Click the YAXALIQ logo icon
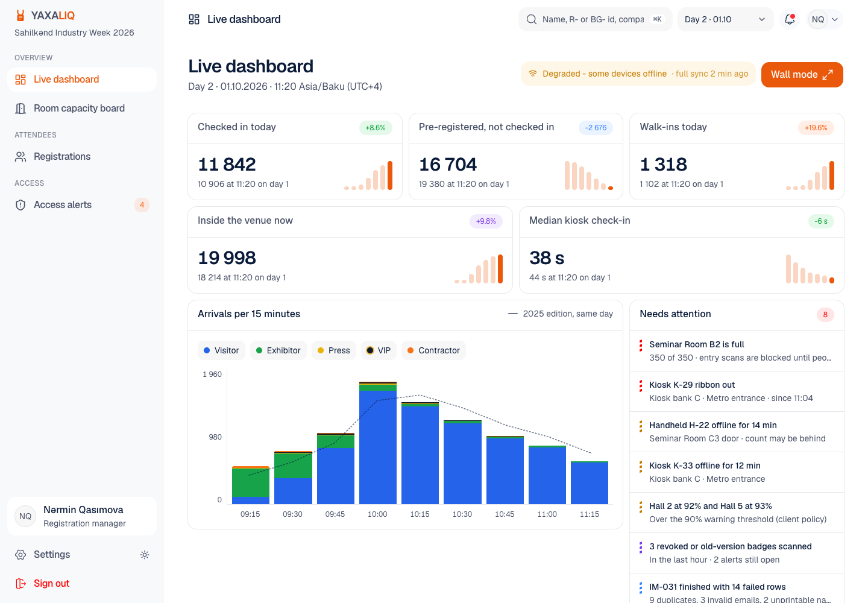 tap(20, 16)
